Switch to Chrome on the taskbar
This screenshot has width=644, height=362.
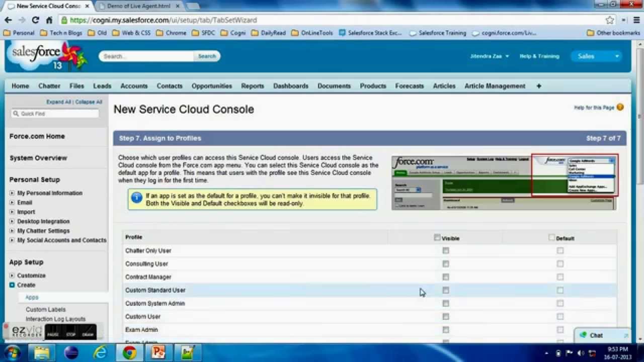click(129, 352)
